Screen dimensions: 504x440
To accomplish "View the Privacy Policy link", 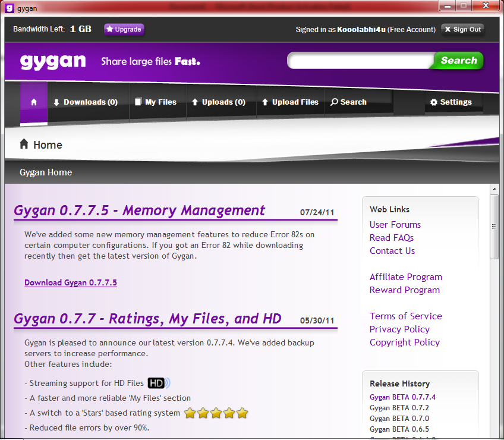I will (399, 329).
